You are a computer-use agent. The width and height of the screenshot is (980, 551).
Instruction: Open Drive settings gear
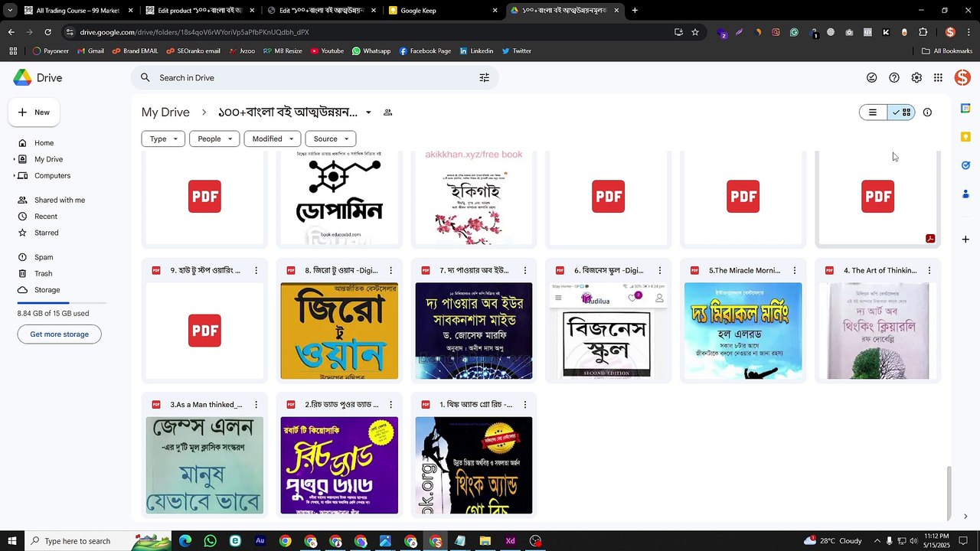916,77
